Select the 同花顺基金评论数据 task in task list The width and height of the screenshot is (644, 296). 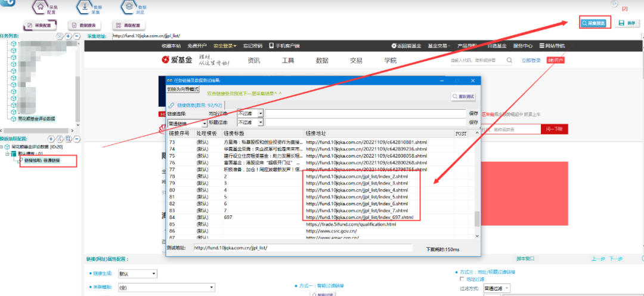(x=36, y=118)
